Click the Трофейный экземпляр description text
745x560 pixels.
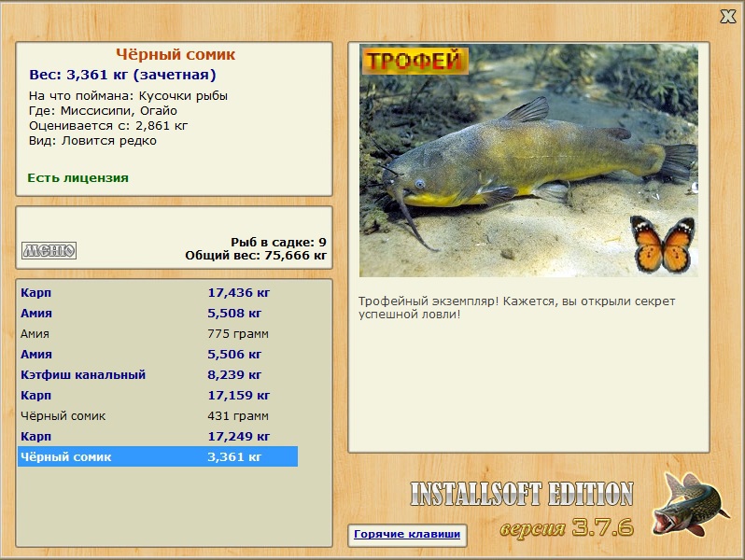517,307
